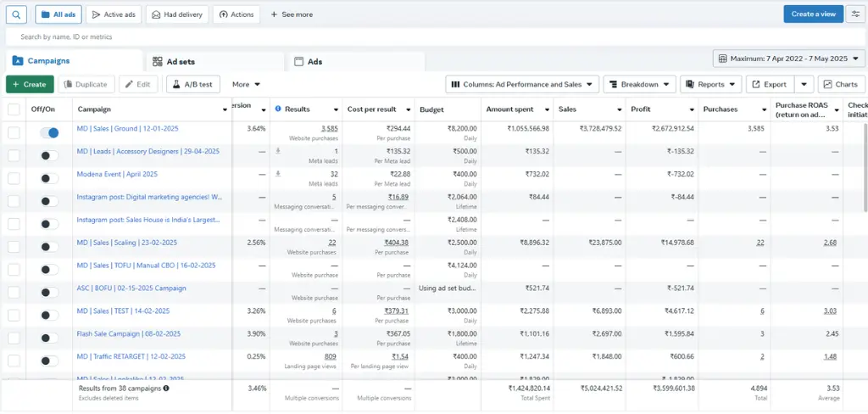Click the green Create button
Viewport: 868px width, 414px height.
(30, 84)
